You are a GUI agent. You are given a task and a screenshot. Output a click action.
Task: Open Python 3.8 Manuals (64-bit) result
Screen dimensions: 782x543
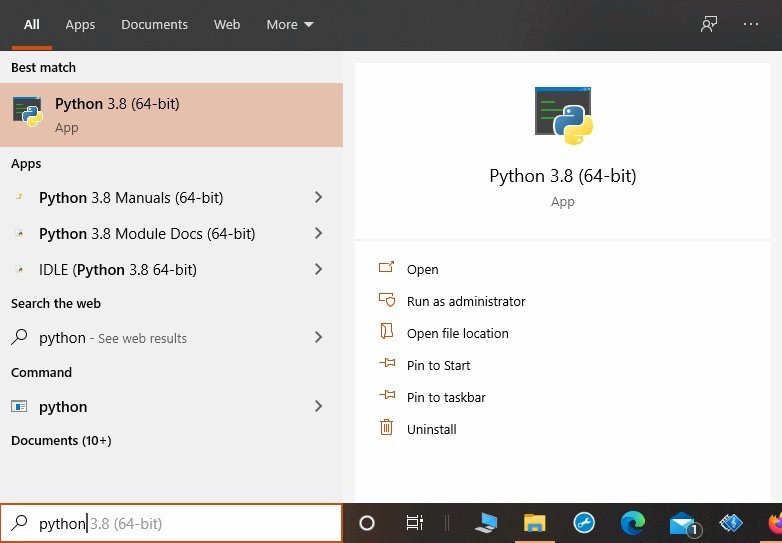point(171,197)
